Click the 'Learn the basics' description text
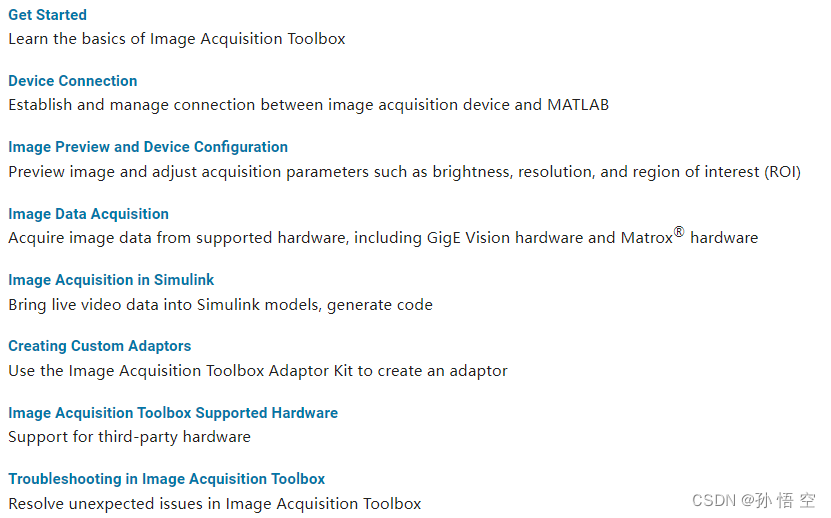The height and width of the screenshot is (518, 831). 176,39
